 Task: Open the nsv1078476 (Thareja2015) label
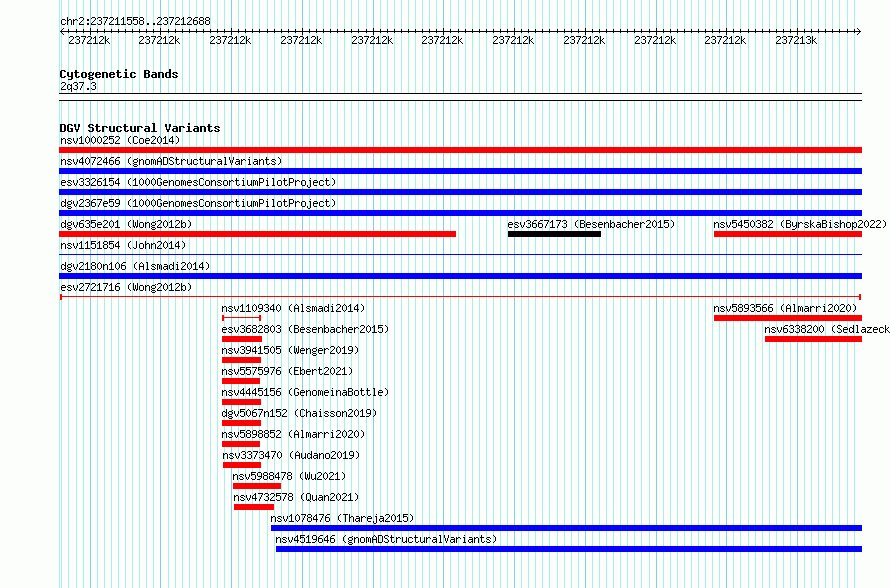point(342,518)
